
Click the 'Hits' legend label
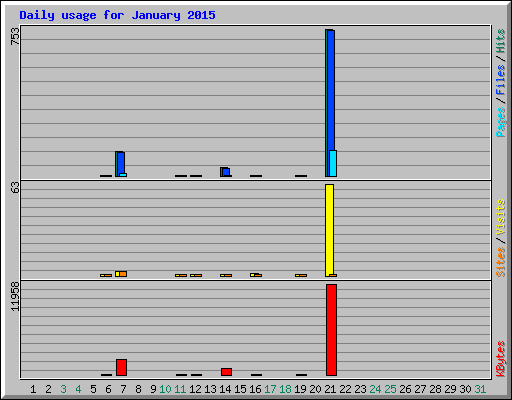coord(501,41)
